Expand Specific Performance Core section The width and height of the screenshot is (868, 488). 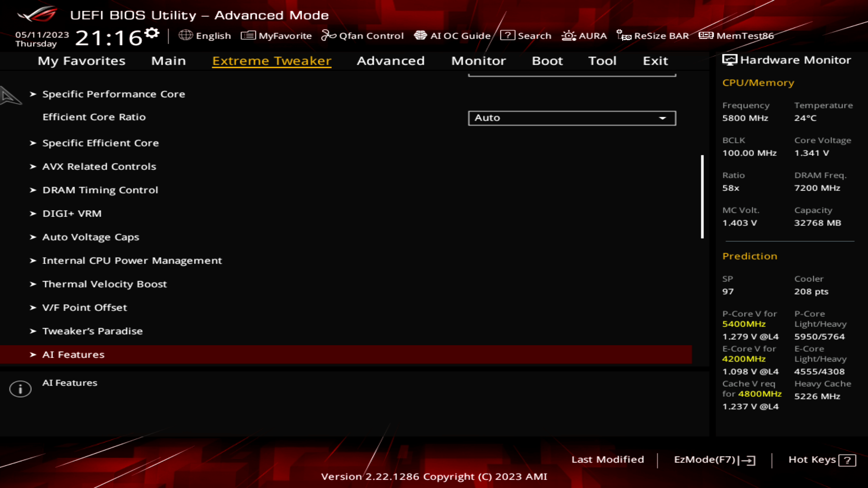click(114, 94)
